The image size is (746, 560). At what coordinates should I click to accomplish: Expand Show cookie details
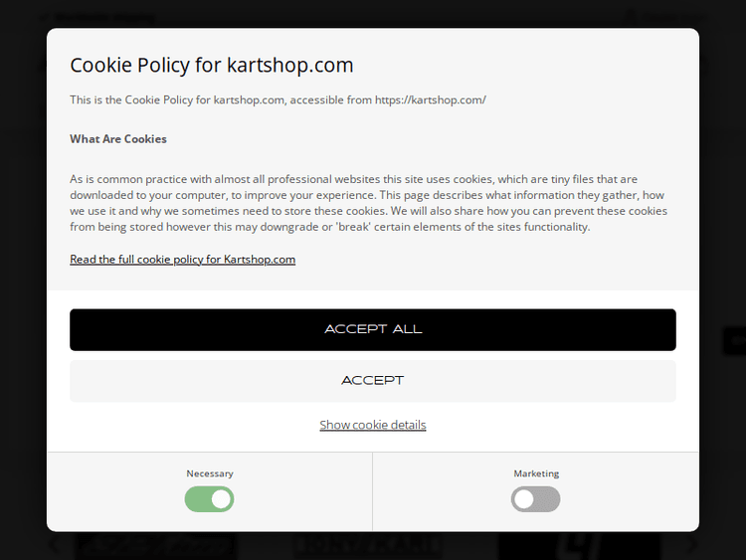tap(372, 425)
